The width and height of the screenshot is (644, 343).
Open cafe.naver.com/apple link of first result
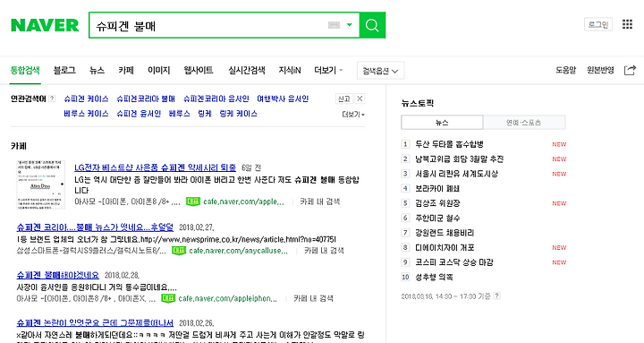[243, 202]
